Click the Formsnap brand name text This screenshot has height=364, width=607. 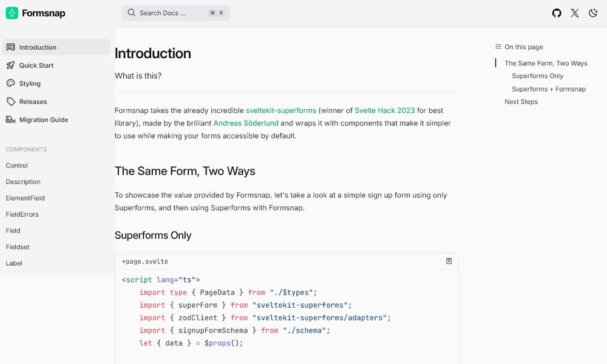click(43, 13)
